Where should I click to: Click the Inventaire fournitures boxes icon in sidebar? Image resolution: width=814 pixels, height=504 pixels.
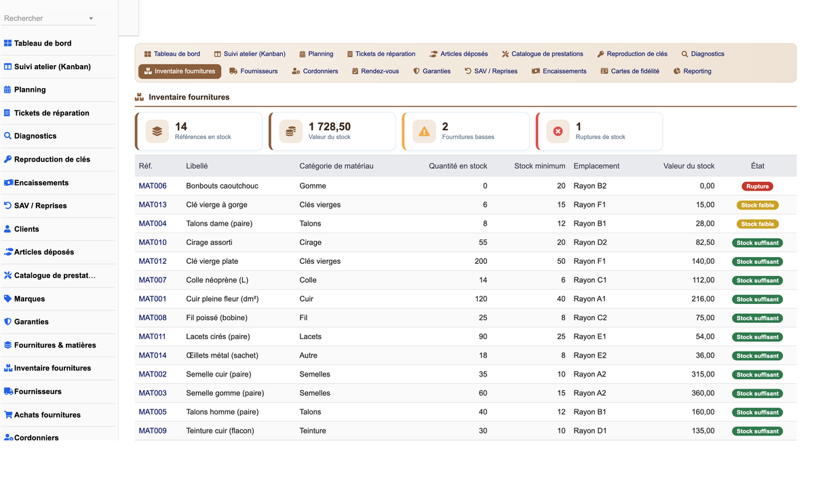click(x=9, y=368)
